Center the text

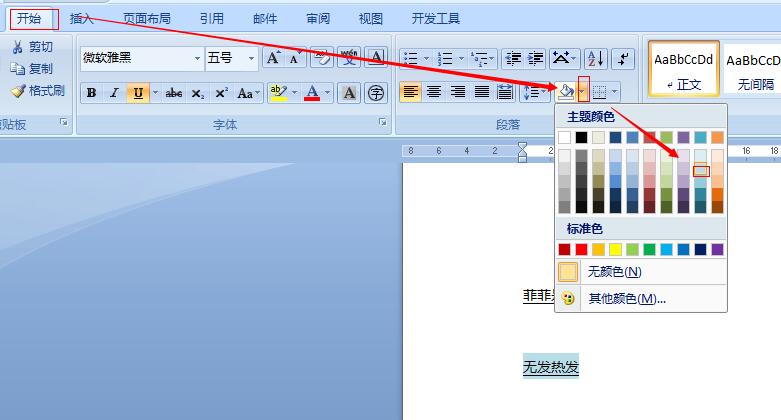[x=434, y=92]
